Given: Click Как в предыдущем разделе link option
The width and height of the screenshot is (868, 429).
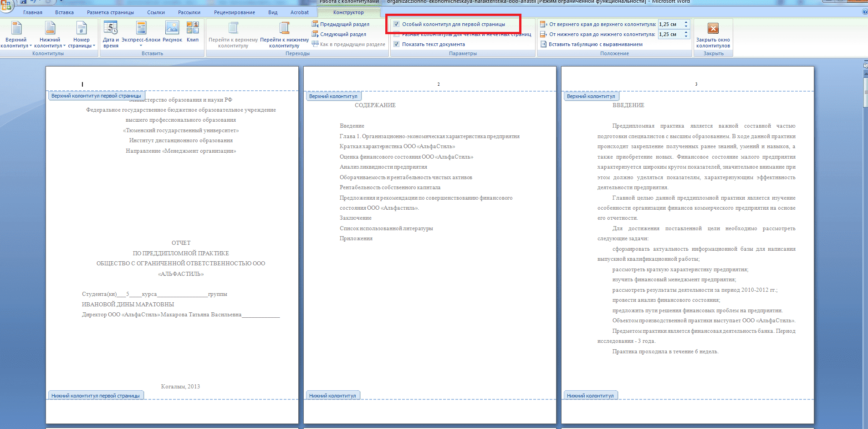Looking at the screenshot, I should point(348,44).
